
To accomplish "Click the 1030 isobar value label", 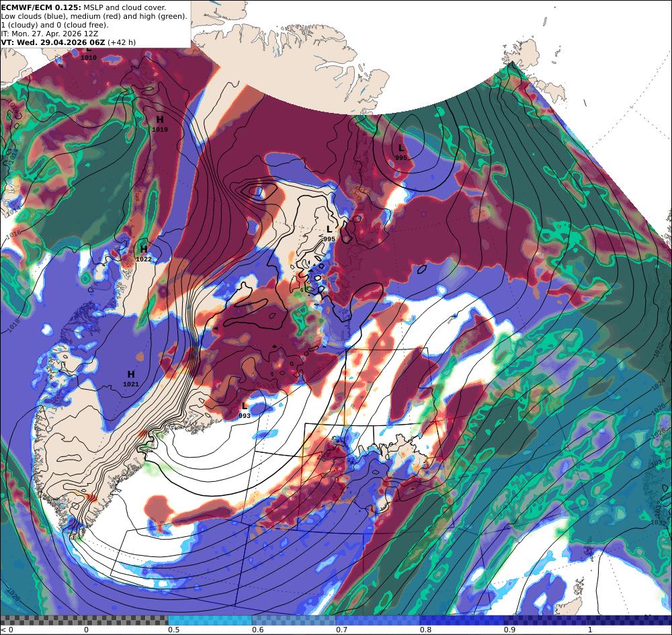I will 659,464.
